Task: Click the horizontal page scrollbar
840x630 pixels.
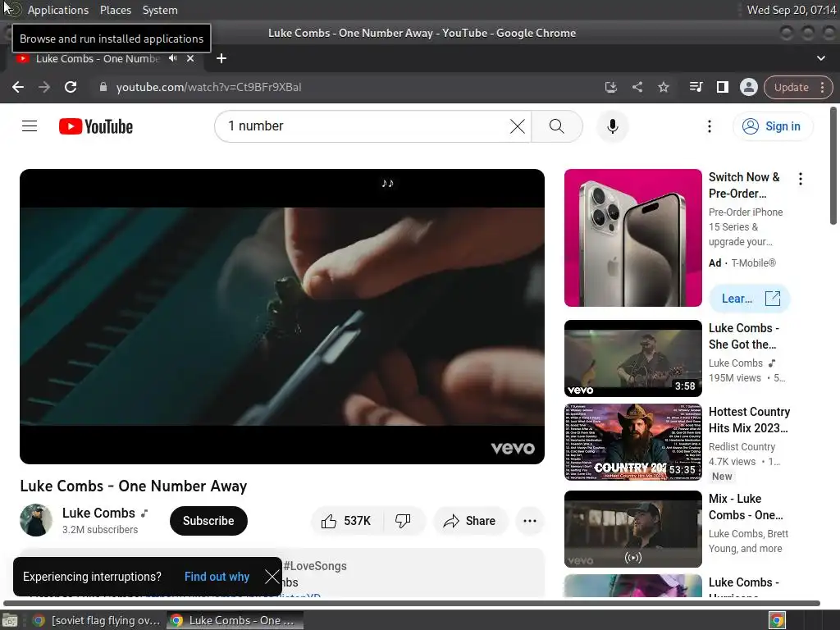Action: [412, 603]
